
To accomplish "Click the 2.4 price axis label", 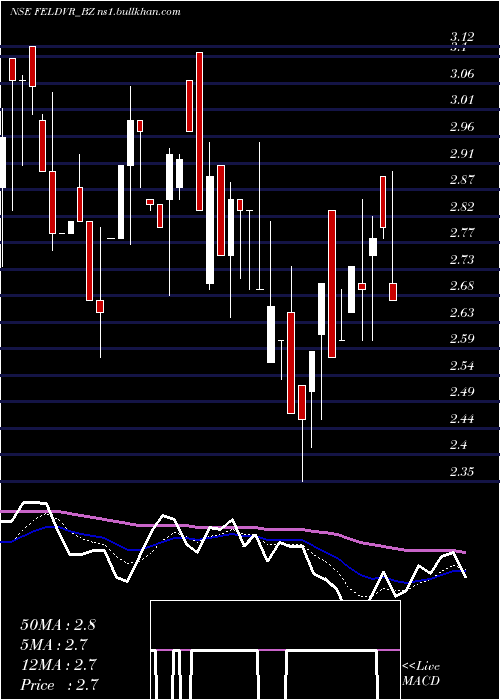I will click(x=459, y=445).
